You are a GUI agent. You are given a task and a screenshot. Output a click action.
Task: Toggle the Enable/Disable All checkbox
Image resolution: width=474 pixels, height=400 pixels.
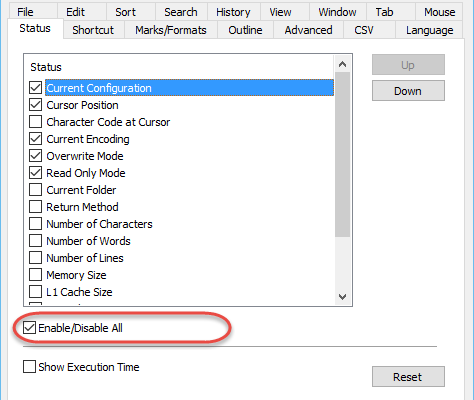point(29,328)
